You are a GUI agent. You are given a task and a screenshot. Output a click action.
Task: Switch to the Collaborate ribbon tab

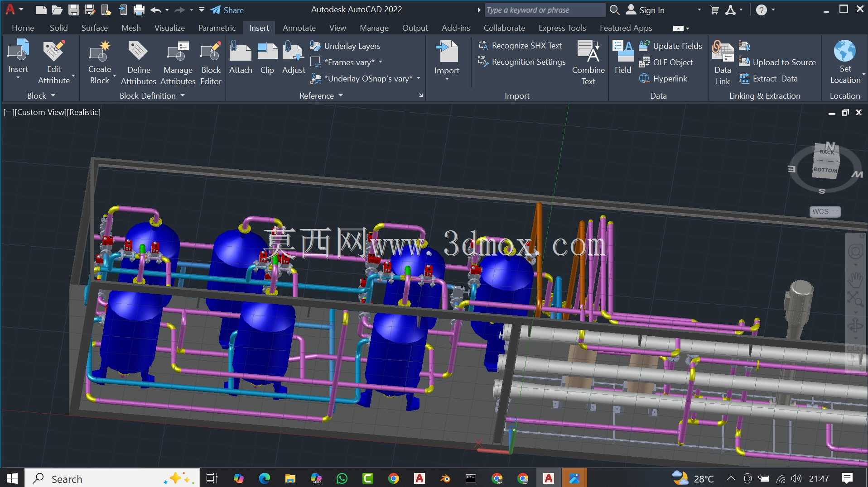point(504,28)
